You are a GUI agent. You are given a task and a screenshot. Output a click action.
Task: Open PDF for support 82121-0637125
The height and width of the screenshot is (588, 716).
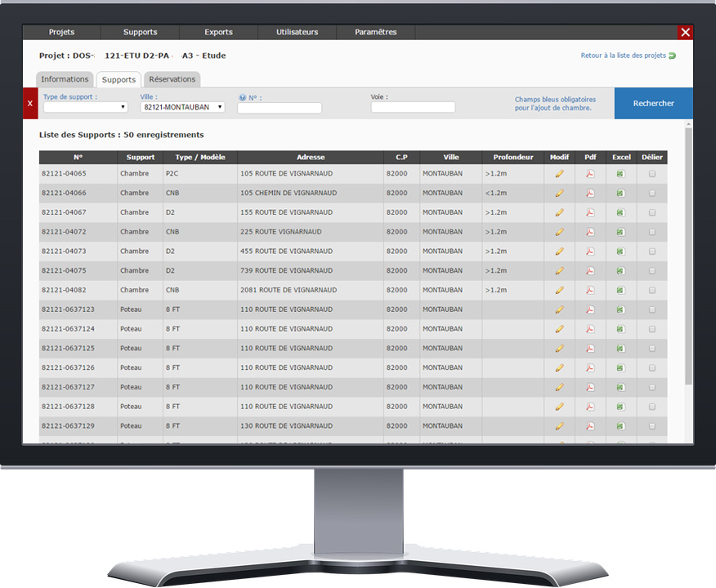590,349
